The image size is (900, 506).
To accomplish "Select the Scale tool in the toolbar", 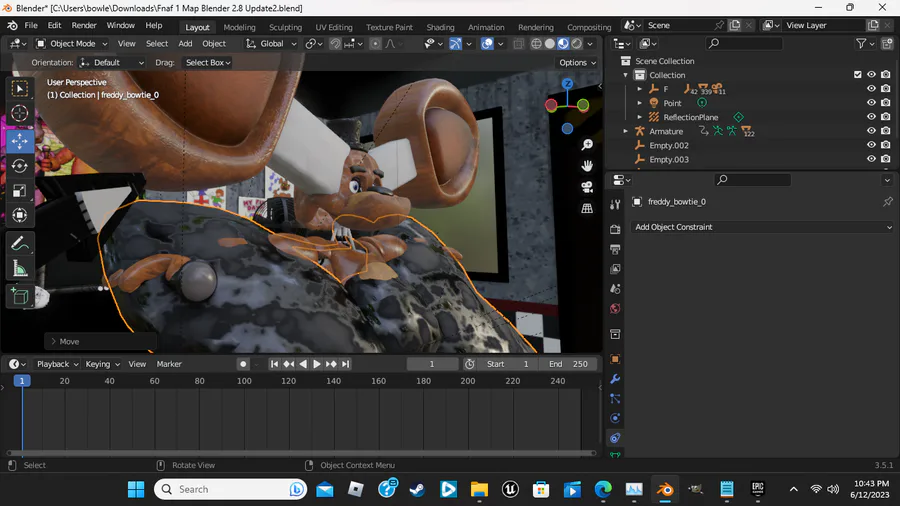I will tap(20, 191).
